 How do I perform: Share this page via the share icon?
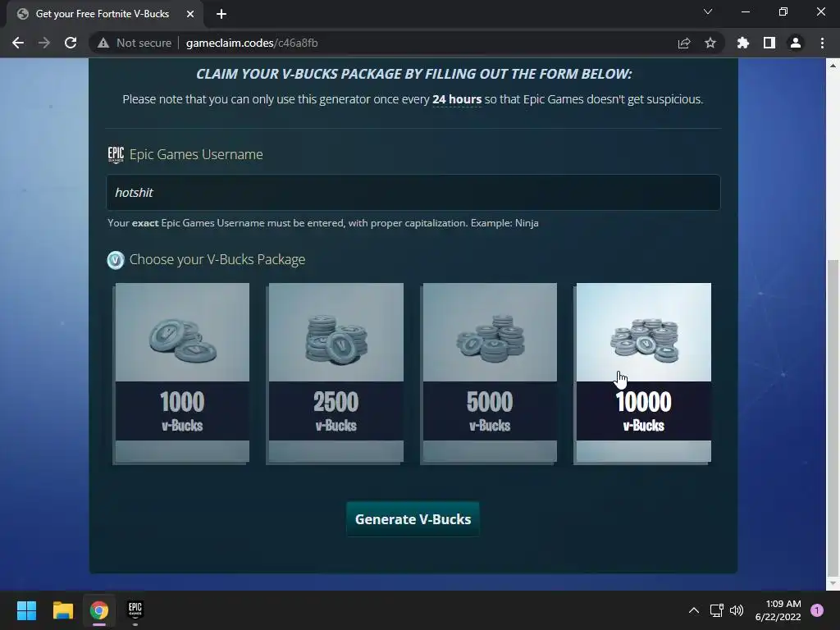(x=684, y=43)
